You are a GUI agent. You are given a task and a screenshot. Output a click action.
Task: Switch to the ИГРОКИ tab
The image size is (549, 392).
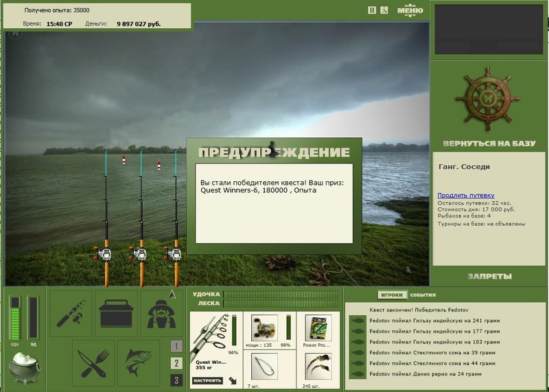(x=392, y=295)
